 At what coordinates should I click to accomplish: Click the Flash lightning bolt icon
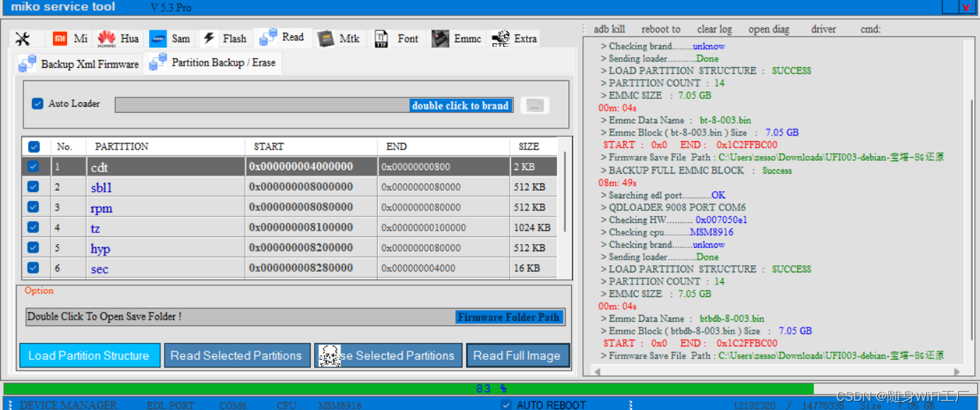pos(209,38)
